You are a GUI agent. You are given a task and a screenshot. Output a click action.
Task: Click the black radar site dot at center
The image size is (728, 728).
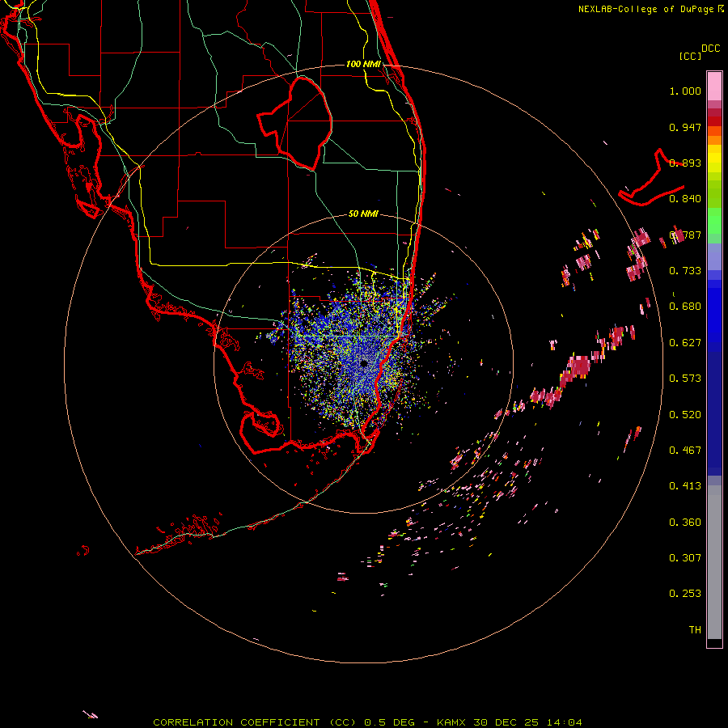(364, 363)
